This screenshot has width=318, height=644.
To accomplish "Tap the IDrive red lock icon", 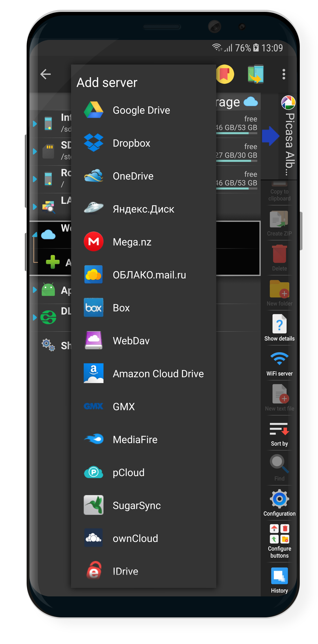I will pyautogui.click(x=94, y=570).
